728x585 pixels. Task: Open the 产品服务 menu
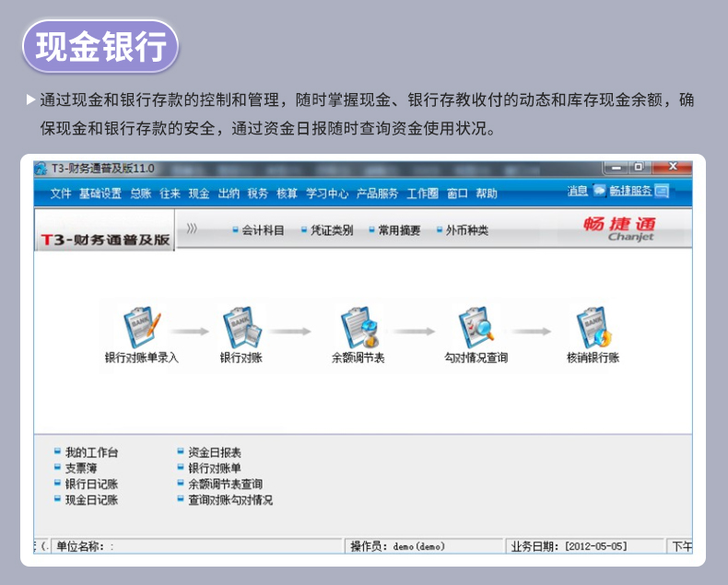tap(377, 193)
